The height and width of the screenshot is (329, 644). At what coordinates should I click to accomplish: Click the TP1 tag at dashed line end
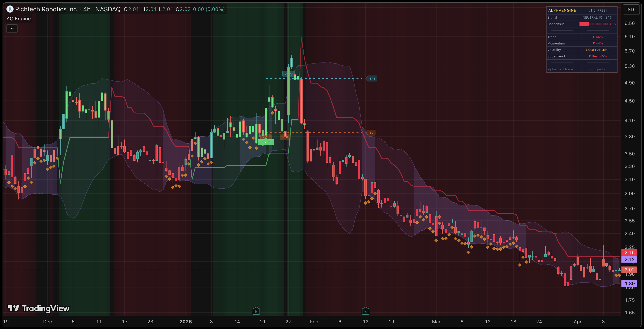pyautogui.click(x=372, y=78)
